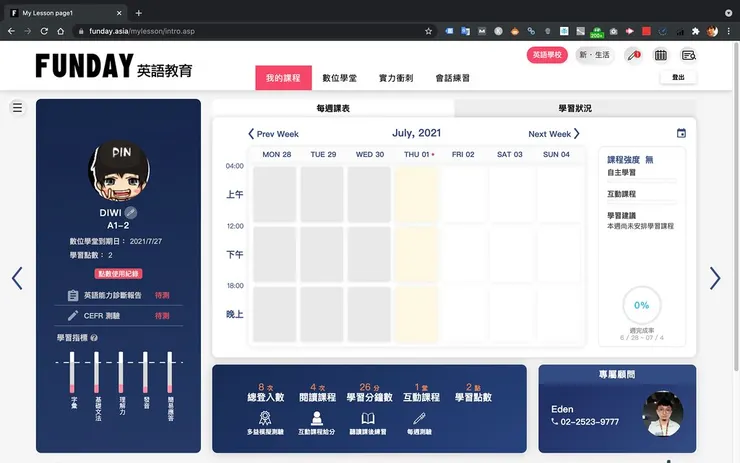The image size is (740, 463).
Task: Click 待測 beside 英語能力診斷報告
Action: [x=162, y=295]
